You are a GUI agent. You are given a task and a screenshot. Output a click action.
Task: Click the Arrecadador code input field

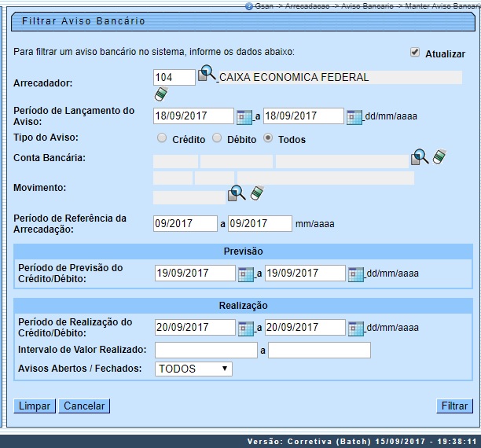point(174,77)
